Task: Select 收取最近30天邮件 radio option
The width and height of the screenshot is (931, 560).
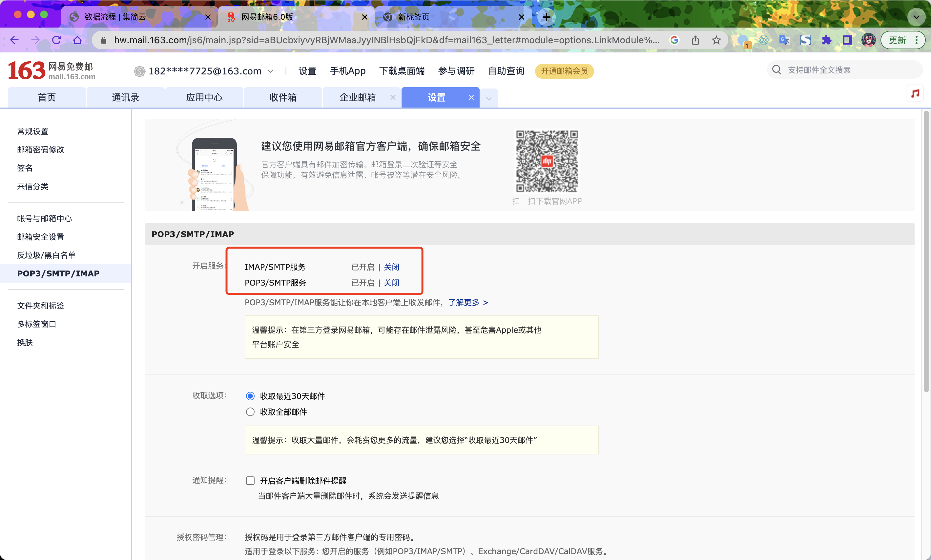Action: [250, 396]
